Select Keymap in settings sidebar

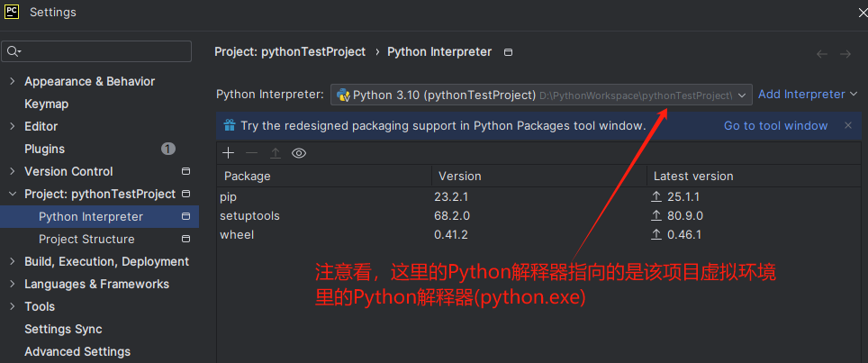tap(47, 104)
